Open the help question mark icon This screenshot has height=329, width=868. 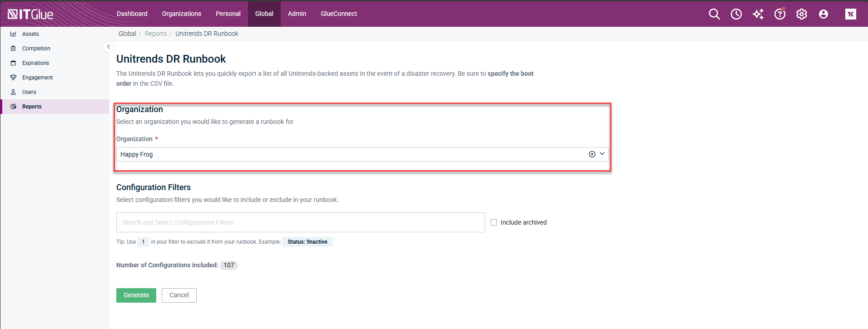779,14
